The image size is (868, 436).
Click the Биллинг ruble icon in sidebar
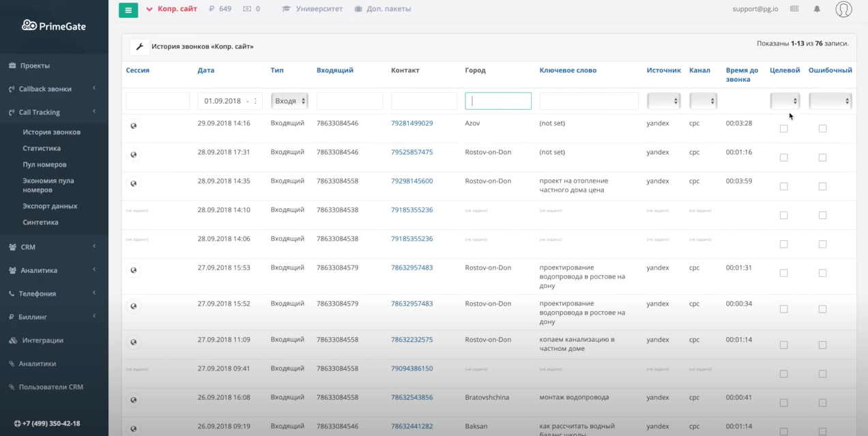tap(12, 317)
